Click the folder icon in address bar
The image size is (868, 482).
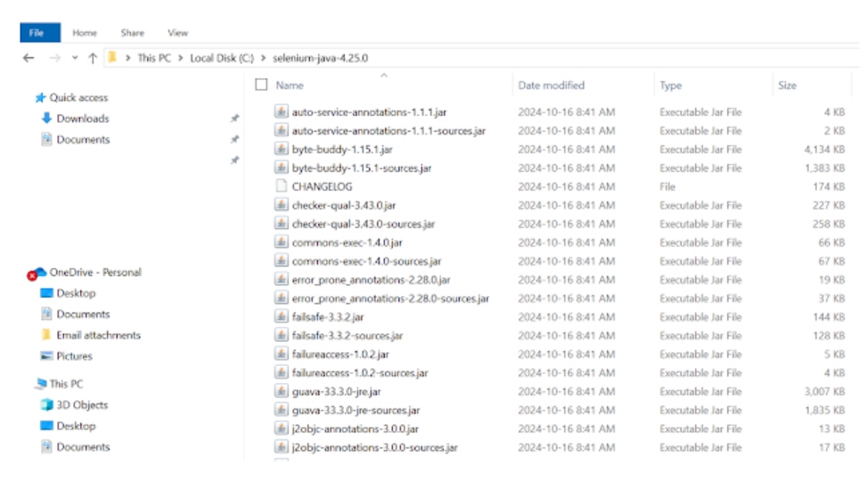(x=112, y=57)
